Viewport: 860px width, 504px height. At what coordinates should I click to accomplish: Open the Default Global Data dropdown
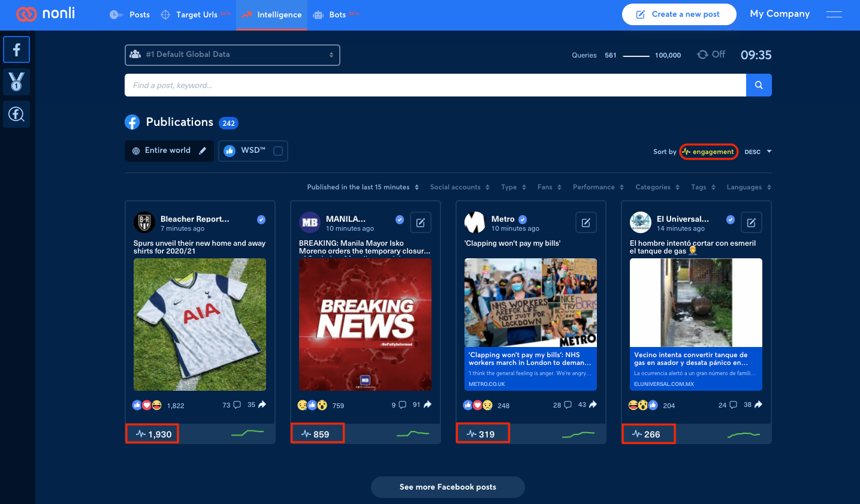[233, 55]
